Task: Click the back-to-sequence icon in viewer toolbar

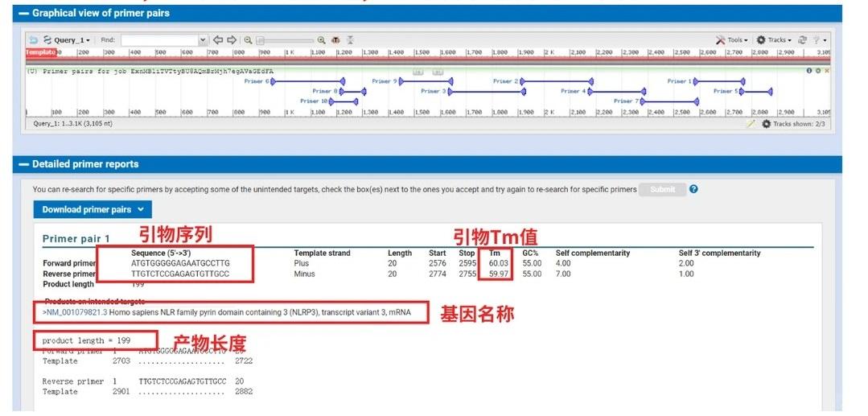Action: coord(33,39)
